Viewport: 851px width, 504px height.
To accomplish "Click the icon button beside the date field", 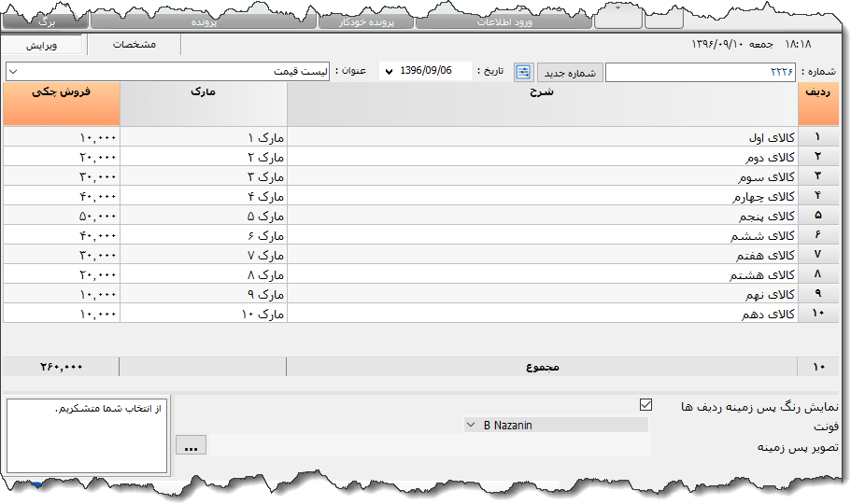I will pyautogui.click(x=523, y=72).
